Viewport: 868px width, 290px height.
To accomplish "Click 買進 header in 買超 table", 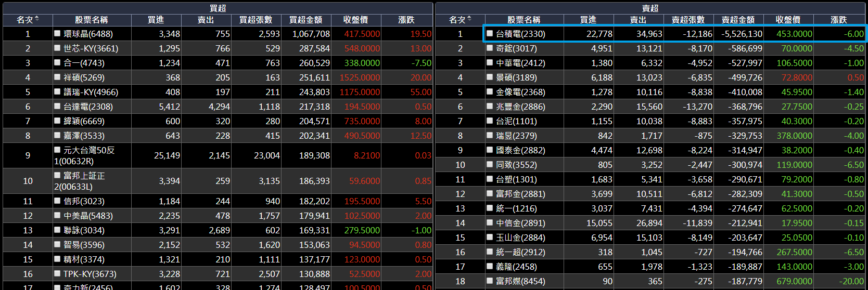I will [156, 20].
